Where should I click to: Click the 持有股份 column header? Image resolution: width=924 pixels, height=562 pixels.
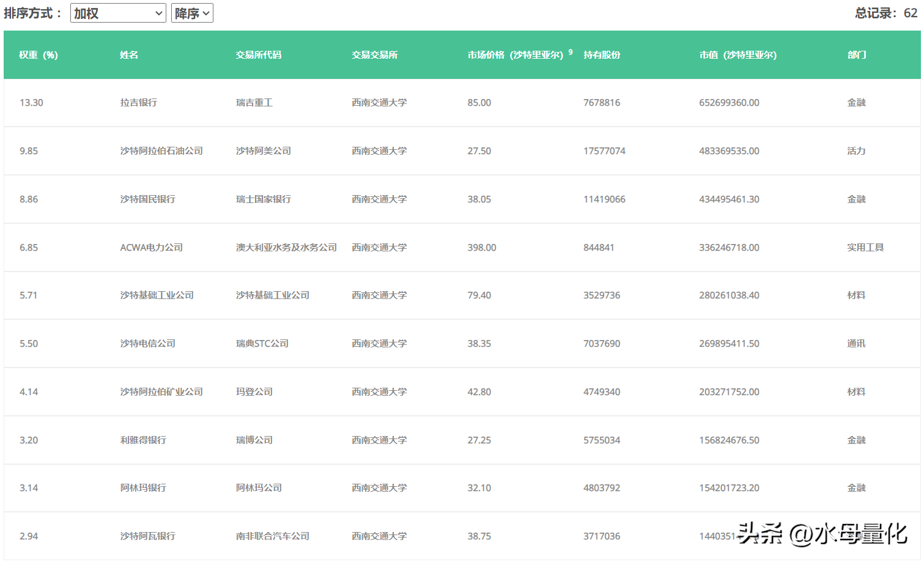602,55
